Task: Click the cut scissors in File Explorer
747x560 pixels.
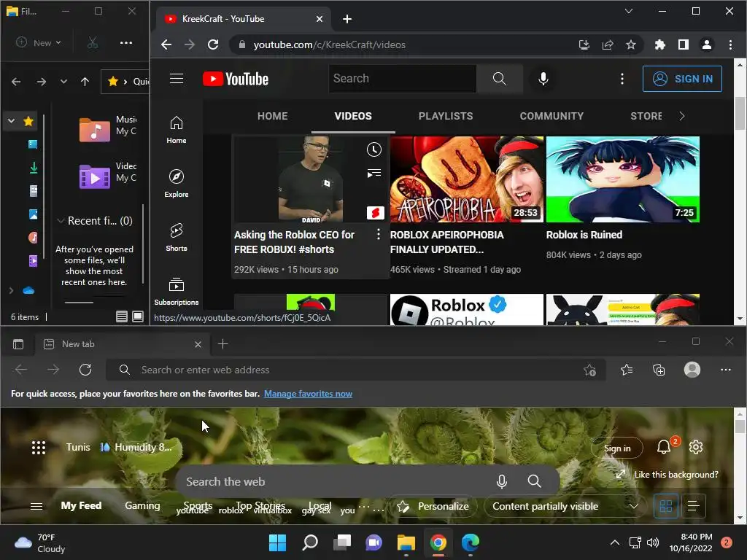Action: tap(93, 43)
